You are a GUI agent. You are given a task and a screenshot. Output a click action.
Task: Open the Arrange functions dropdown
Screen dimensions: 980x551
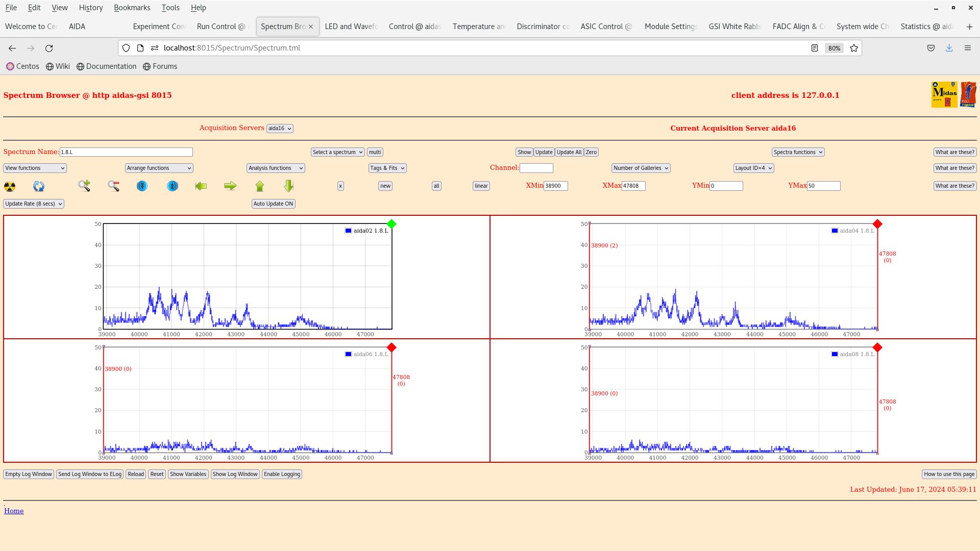tap(159, 168)
